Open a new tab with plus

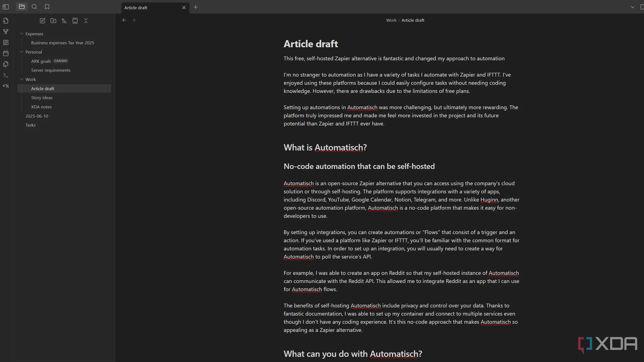click(x=196, y=7)
